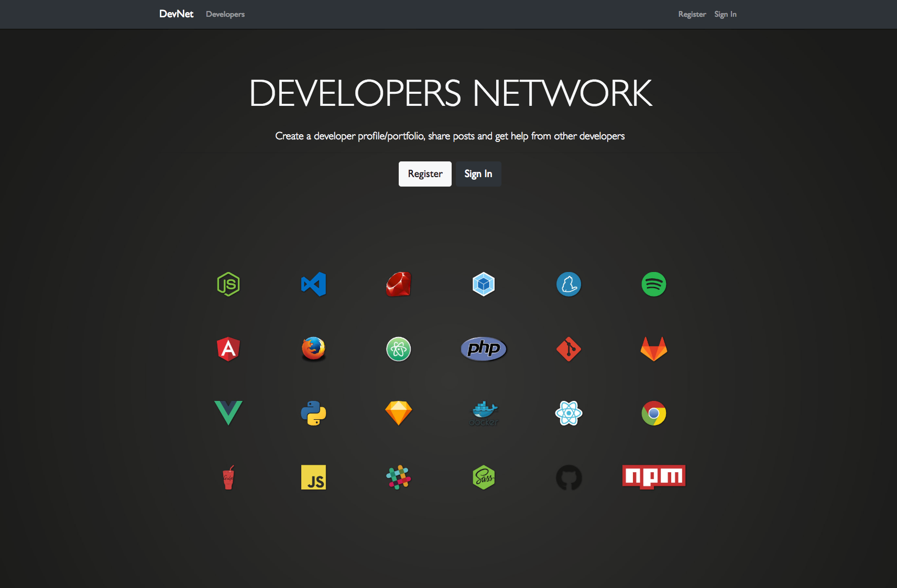This screenshot has width=897, height=588.
Task: Click the Docker whale icon
Action: pyautogui.click(x=484, y=413)
